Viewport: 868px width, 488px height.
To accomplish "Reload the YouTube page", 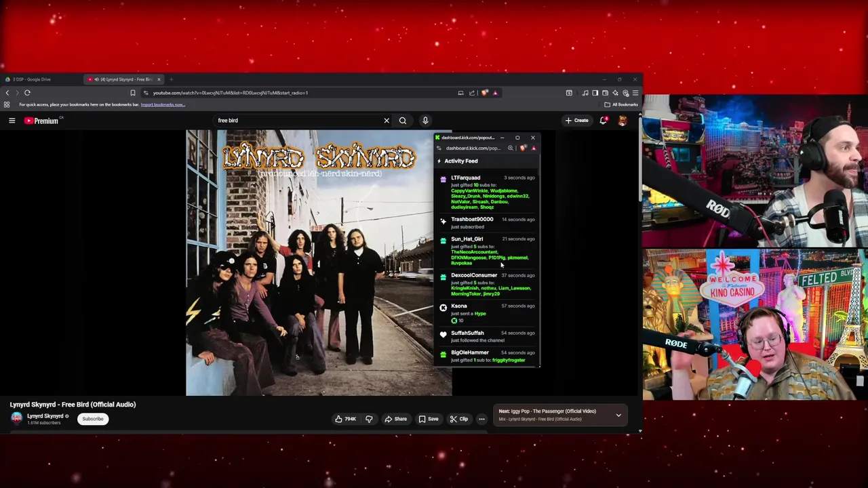I will click(x=27, y=93).
